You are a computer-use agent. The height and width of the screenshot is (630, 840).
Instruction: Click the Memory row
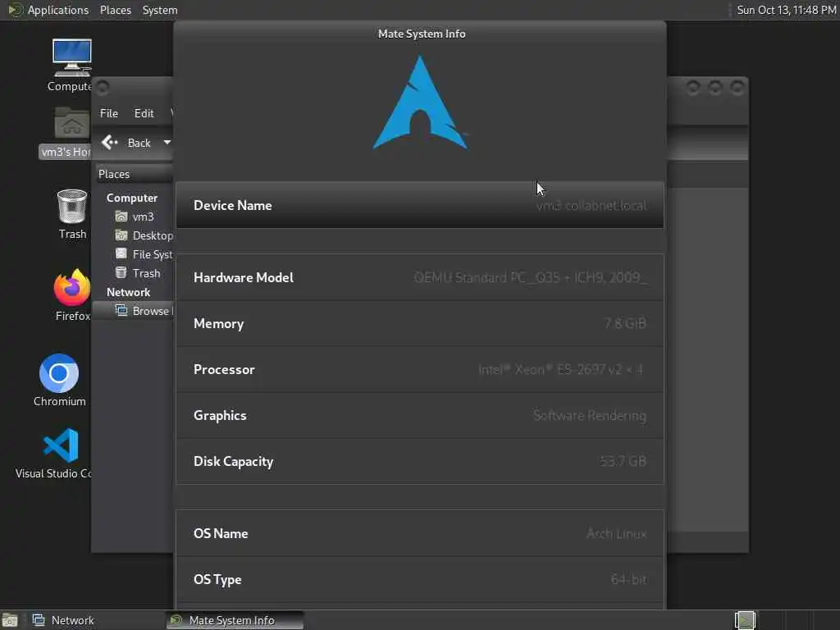(x=420, y=323)
